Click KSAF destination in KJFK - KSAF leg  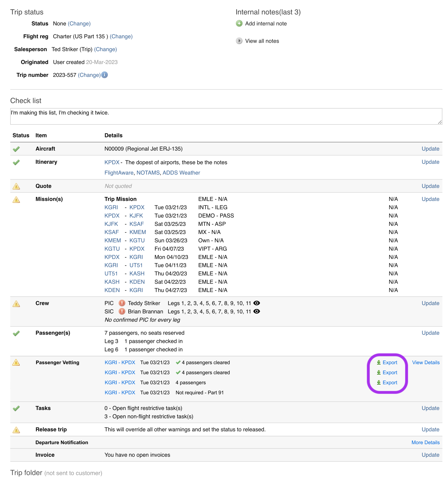point(137,224)
